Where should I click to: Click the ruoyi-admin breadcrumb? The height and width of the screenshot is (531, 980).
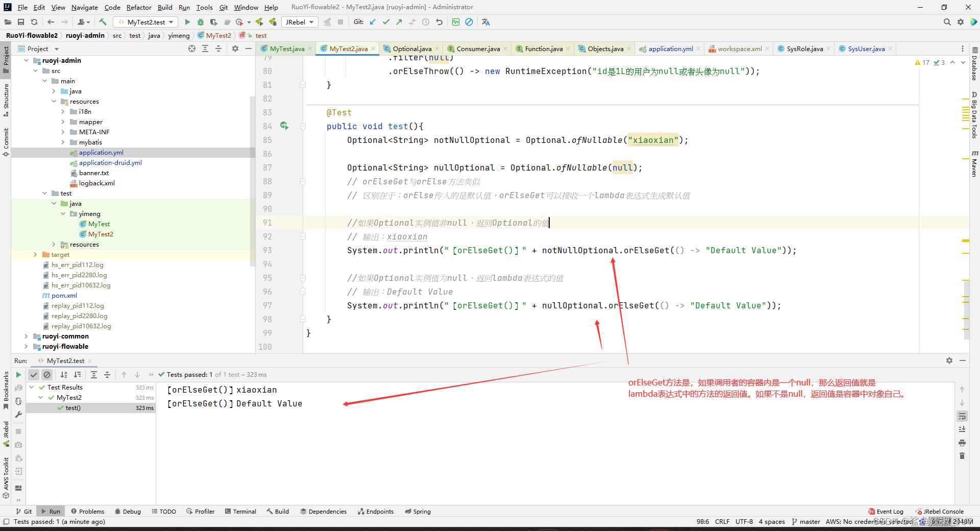coord(85,35)
